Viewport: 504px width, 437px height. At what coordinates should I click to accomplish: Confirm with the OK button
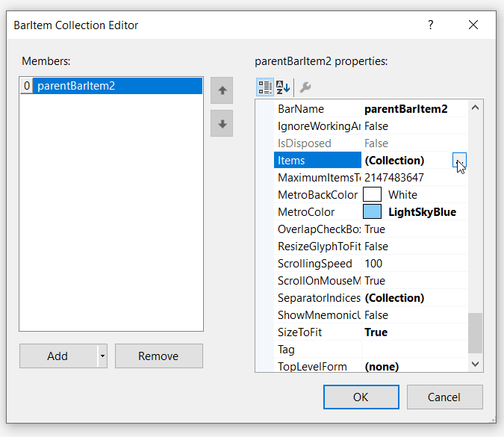click(x=361, y=397)
